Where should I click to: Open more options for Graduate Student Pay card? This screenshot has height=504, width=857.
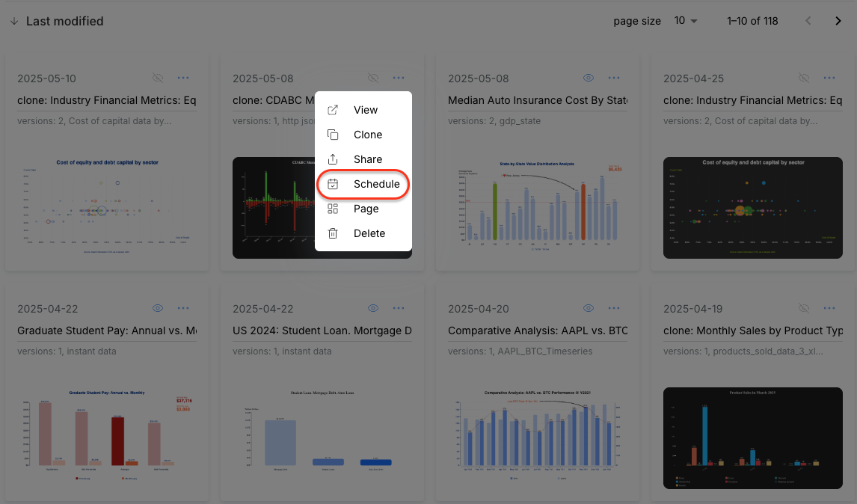[x=183, y=308]
